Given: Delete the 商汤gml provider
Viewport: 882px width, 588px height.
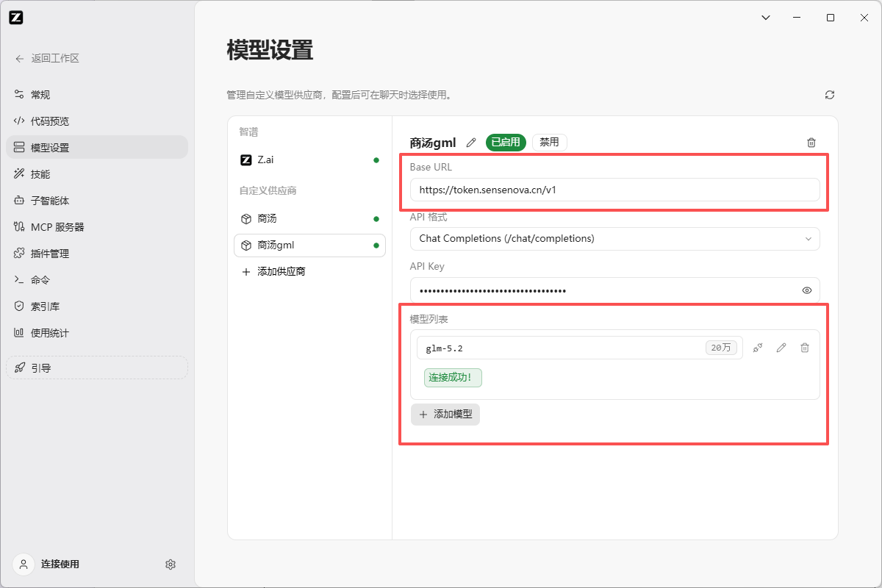Looking at the screenshot, I should [811, 143].
